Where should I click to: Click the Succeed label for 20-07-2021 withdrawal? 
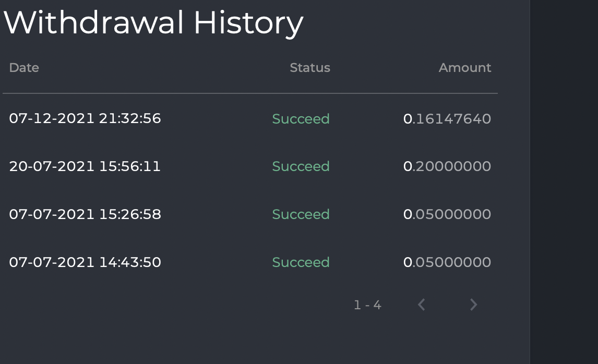(x=301, y=166)
